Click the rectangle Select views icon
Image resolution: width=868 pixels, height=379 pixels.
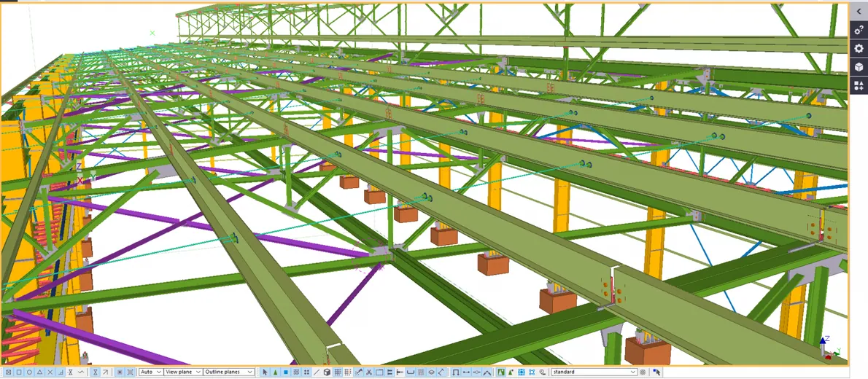tap(379, 372)
